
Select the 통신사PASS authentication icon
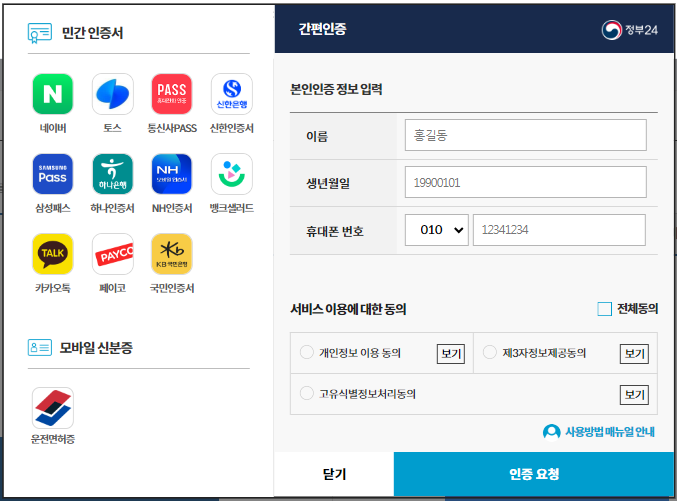(172, 94)
